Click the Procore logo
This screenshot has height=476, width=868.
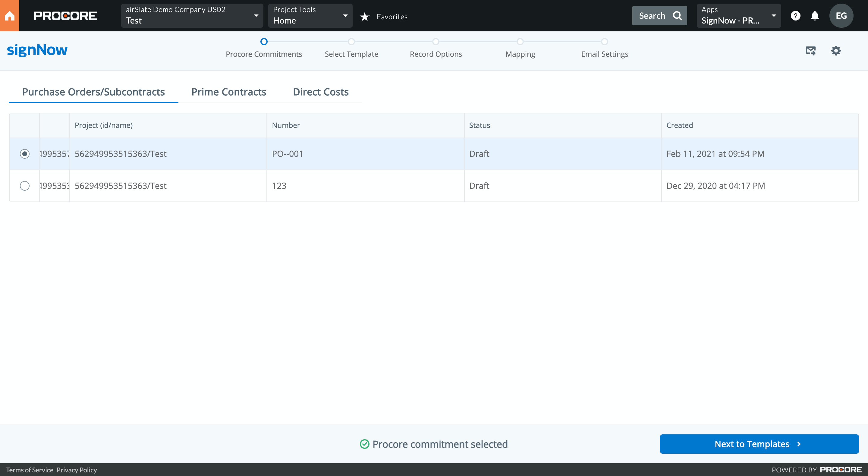pos(65,16)
